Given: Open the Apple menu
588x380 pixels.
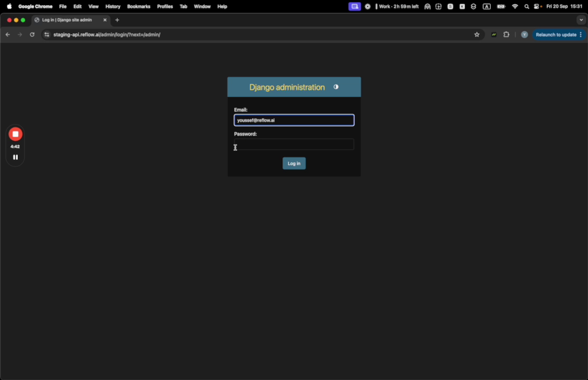Looking at the screenshot, I should [10, 6].
